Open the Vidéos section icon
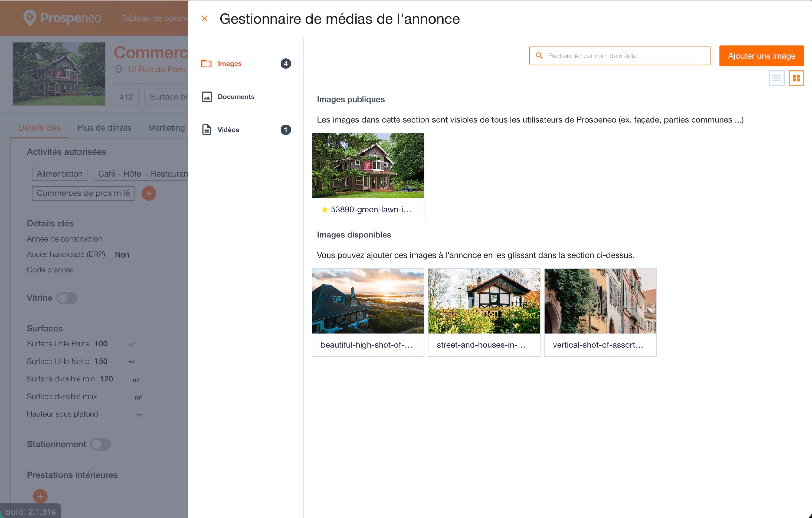812x518 pixels. coord(207,130)
